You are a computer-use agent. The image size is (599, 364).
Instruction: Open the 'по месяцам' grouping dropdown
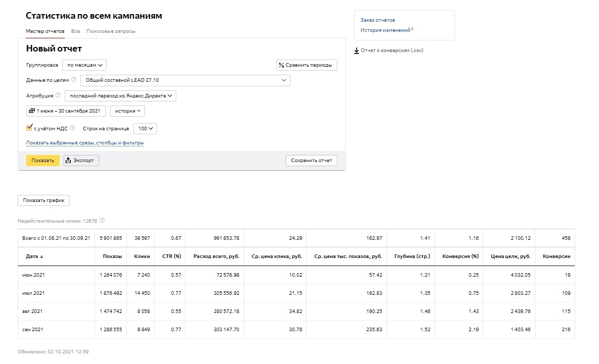[84, 65]
